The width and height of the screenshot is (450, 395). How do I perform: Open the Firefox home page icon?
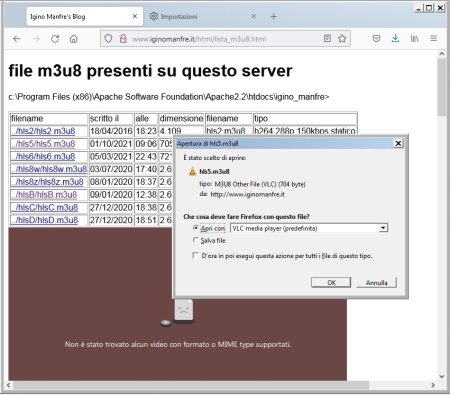74,39
